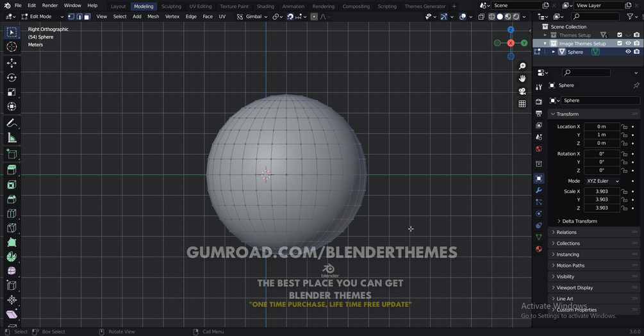
Task: Click the pan view hand icon
Action: pos(522,78)
